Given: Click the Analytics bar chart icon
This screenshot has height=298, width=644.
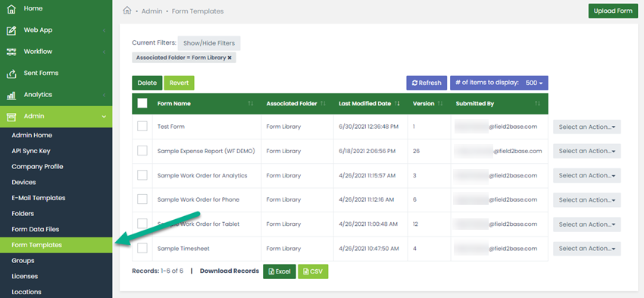Looking at the screenshot, I should [x=12, y=95].
